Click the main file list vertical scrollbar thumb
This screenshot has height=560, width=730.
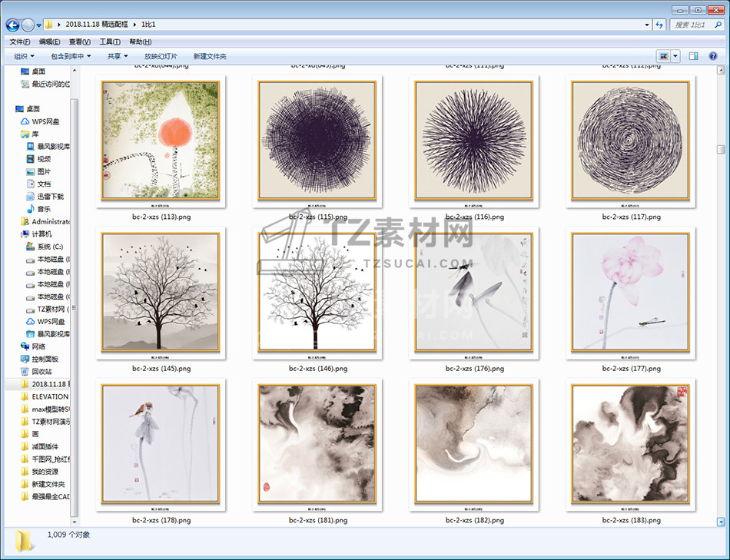(721, 150)
